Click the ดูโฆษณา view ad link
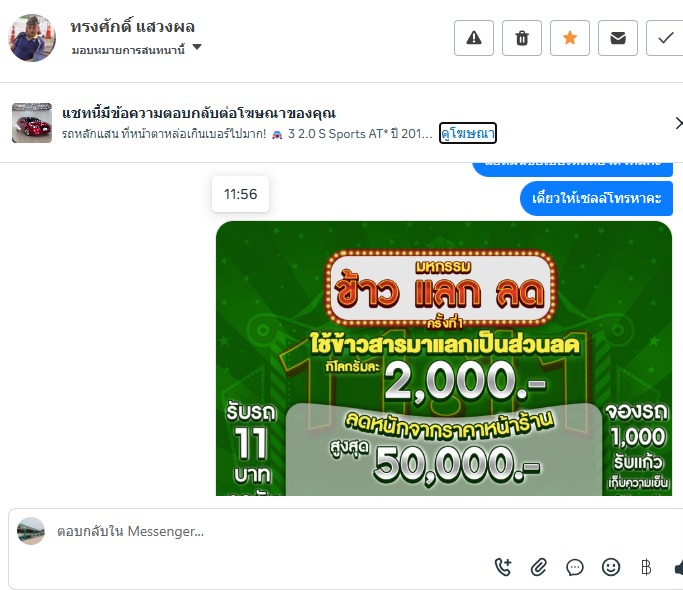This screenshot has height=590, width=683. [x=467, y=133]
